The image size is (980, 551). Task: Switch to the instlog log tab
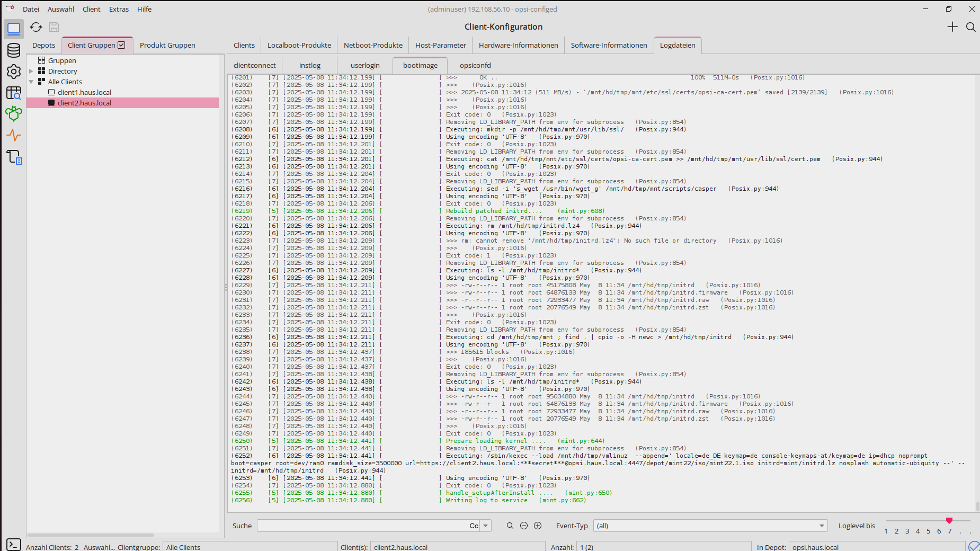309,65
